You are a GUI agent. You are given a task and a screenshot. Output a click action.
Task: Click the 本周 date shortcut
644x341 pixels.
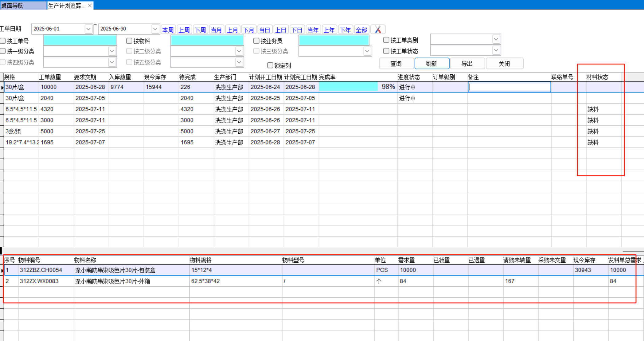click(168, 30)
